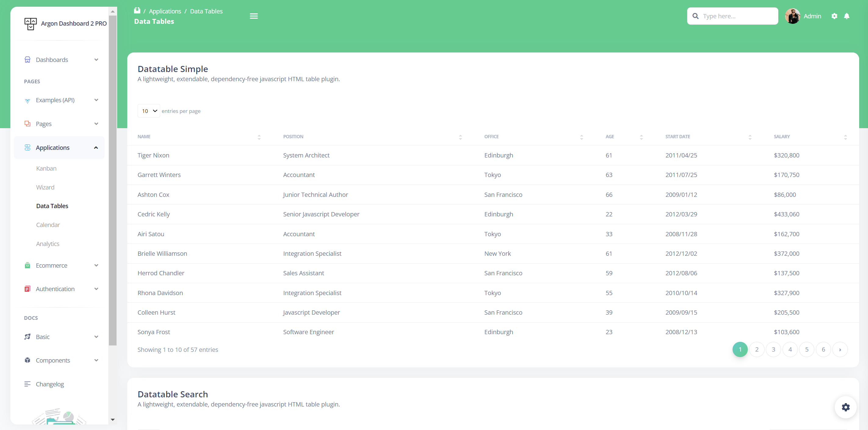Screen dimensions: 868x430
Task: Click the hamburger menu icon in header
Action: [x=254, y=16]
